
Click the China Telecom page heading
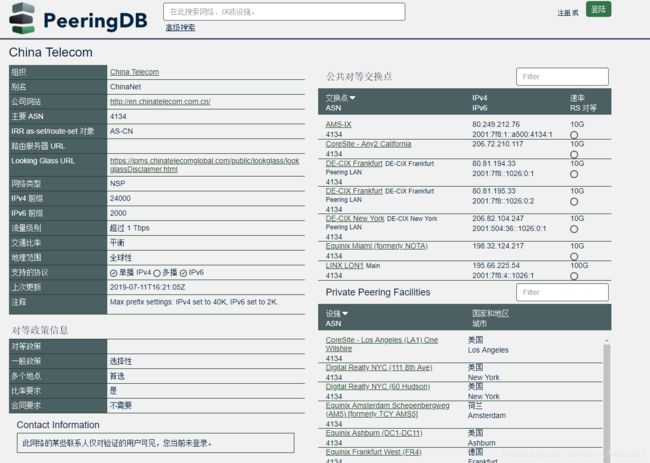coord(51,52)
